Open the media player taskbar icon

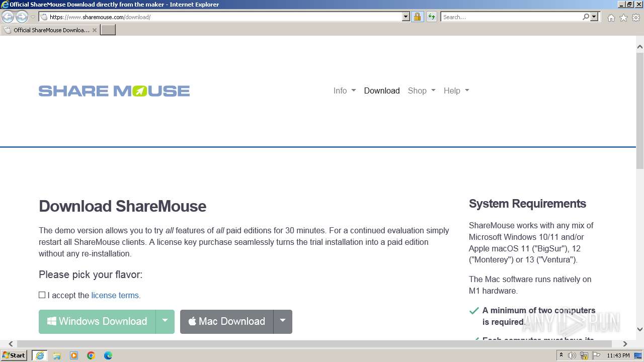point(74,355)
